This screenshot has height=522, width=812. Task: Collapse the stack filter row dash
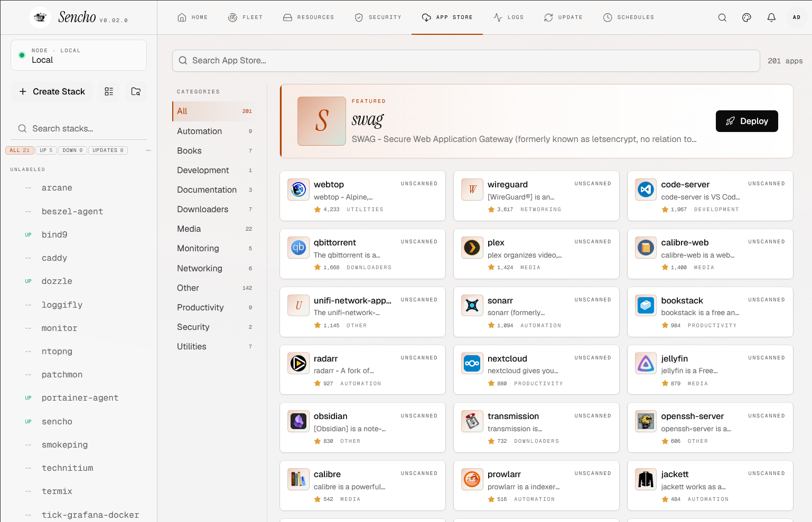click(x=148, y=150)
